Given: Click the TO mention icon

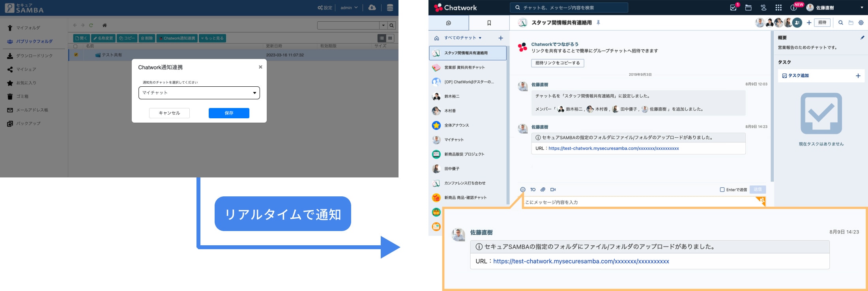Looking at the screenshot, I should [x=533, y=190].
